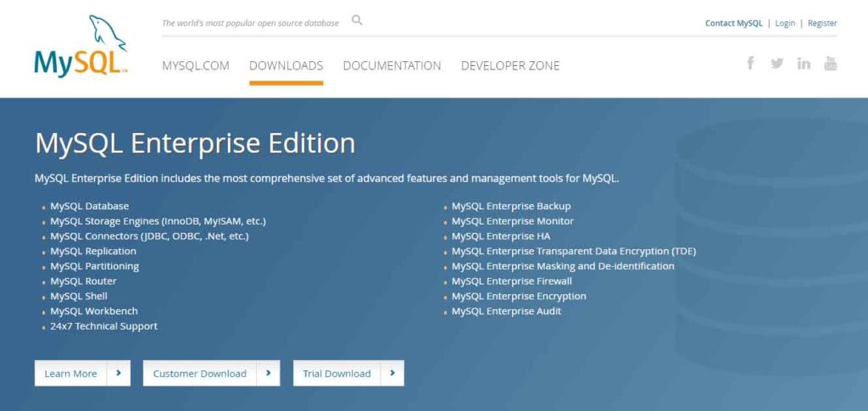Screen dimensions: 868x411
Task: Click the MySQL Enterprise Encryption item
Action: tap(519, 296)
